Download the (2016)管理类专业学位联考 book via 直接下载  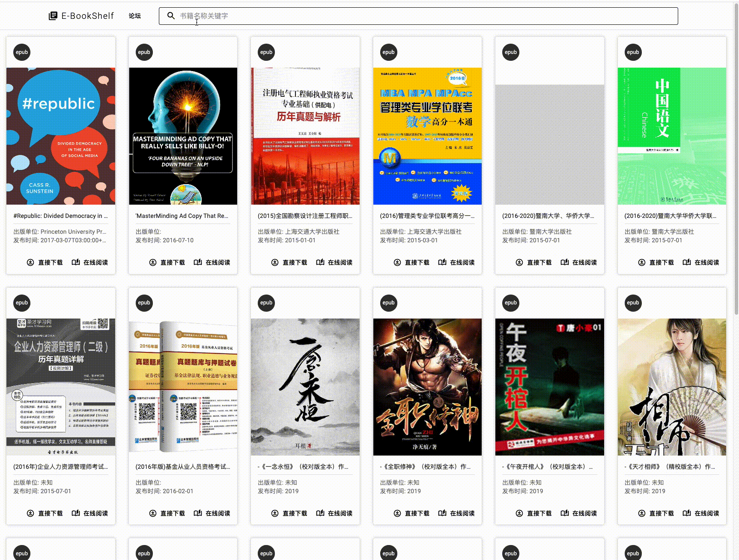click(411, 262)
